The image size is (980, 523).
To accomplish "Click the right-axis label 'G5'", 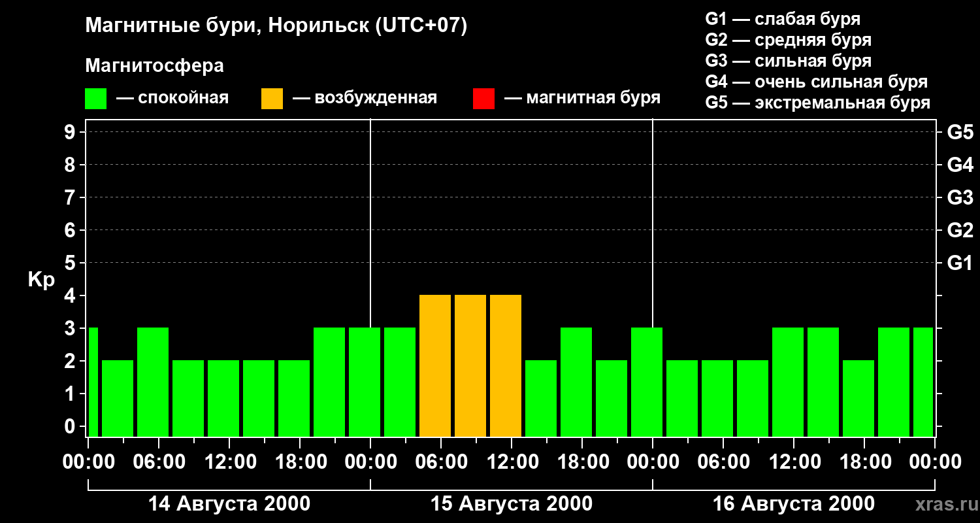I will click(x=960, y=132).
